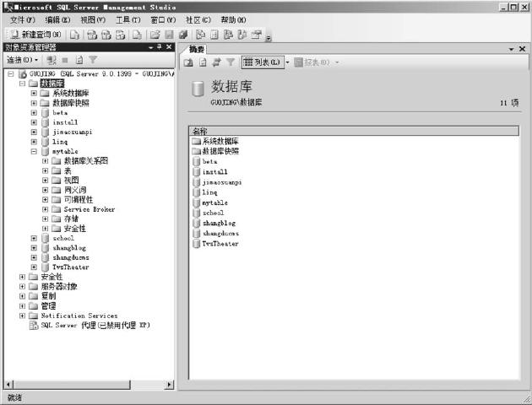Click the Open File toolbar icon
The image size is (532, 405).
tap(155, 35)
